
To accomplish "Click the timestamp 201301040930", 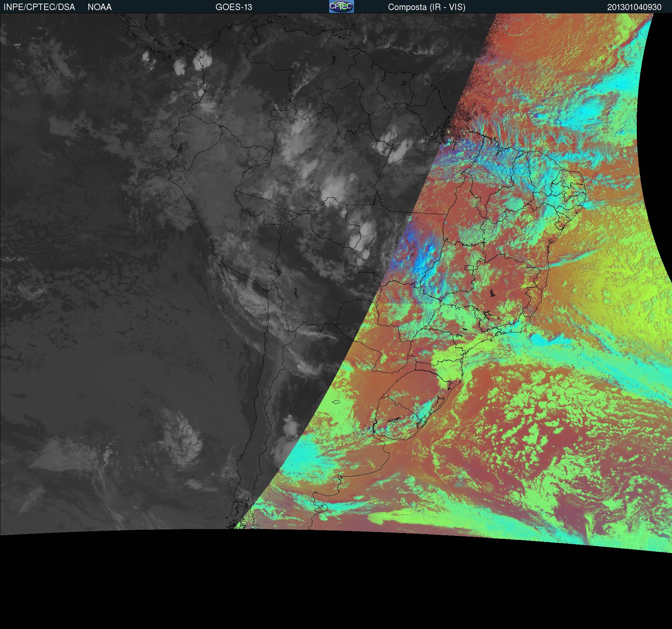I will coord(634,7).
